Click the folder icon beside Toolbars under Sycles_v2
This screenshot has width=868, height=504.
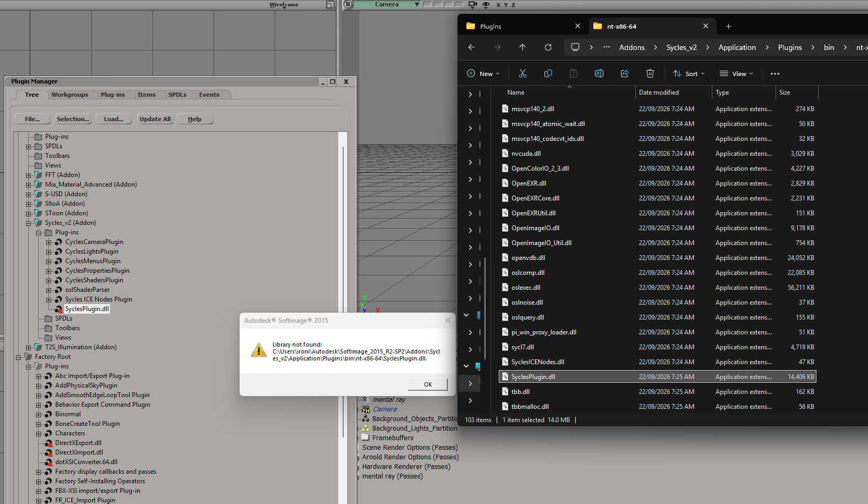tap(48, 328)
